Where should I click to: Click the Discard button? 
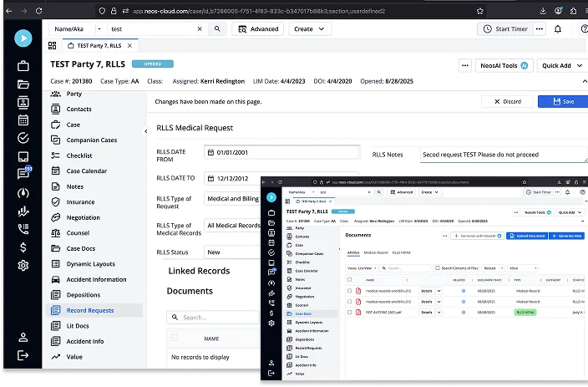(507, 101)
